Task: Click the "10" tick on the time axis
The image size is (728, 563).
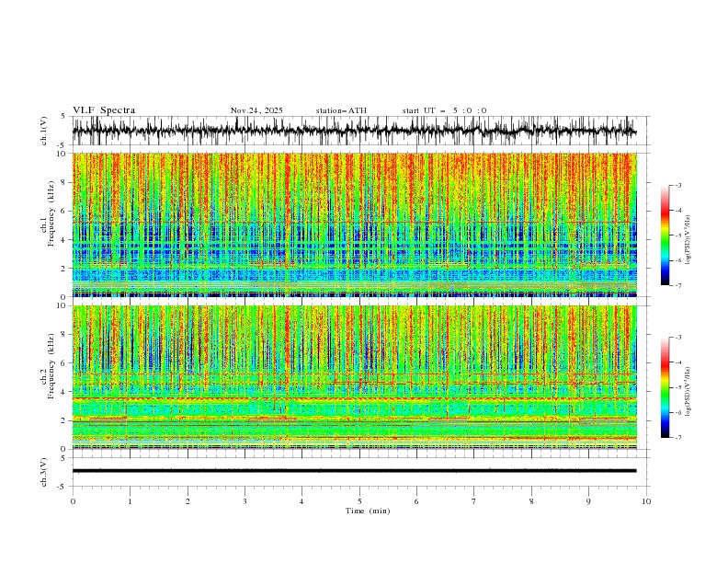Action: click(646, 501)
